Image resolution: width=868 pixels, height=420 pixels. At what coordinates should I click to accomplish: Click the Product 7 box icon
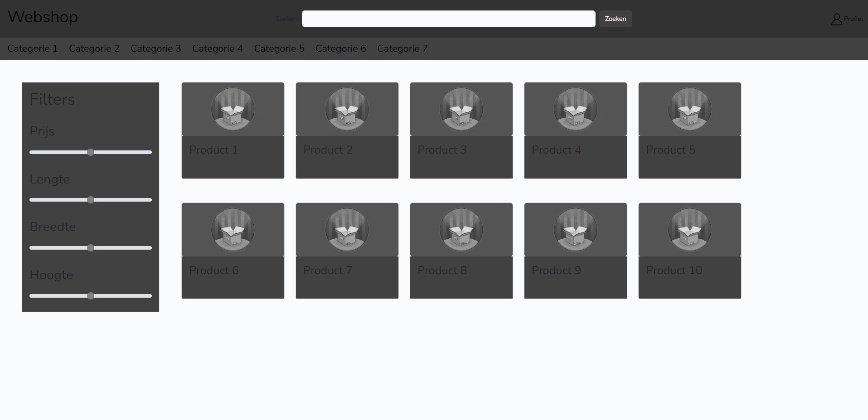(347, 230)
